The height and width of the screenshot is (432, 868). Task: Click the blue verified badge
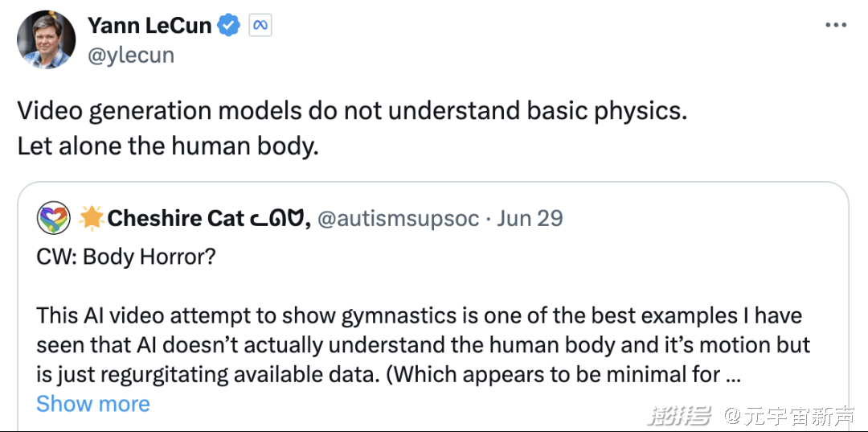pos(229,26)
